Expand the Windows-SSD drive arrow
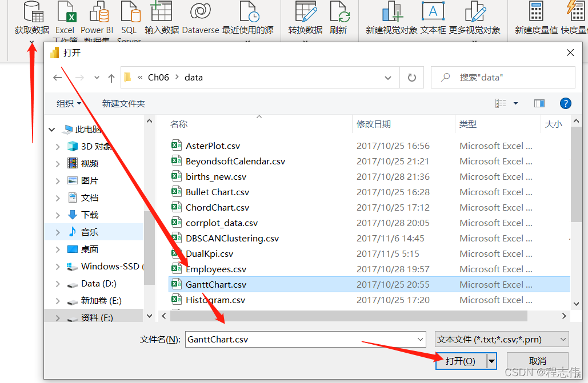Image resolution: width=588 pixels, height=383 pixels. coord(58,267)
